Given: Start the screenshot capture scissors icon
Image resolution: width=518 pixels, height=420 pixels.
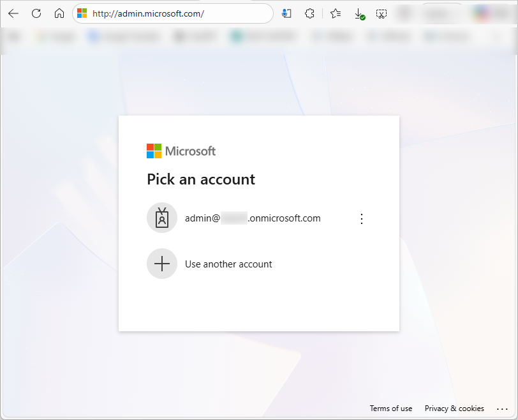Looking at the screenshot, I should 381,13.
